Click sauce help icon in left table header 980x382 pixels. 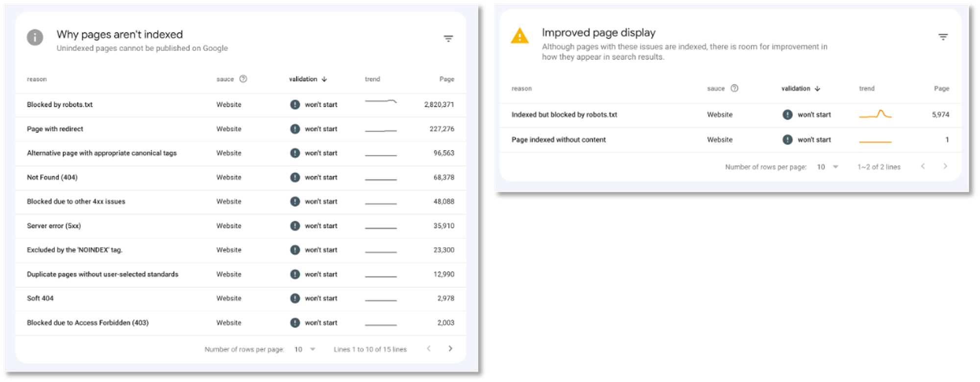click(243, 79)
